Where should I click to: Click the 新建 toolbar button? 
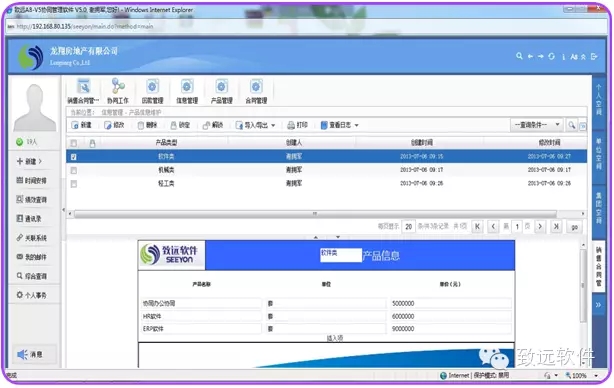coord(81,125)
